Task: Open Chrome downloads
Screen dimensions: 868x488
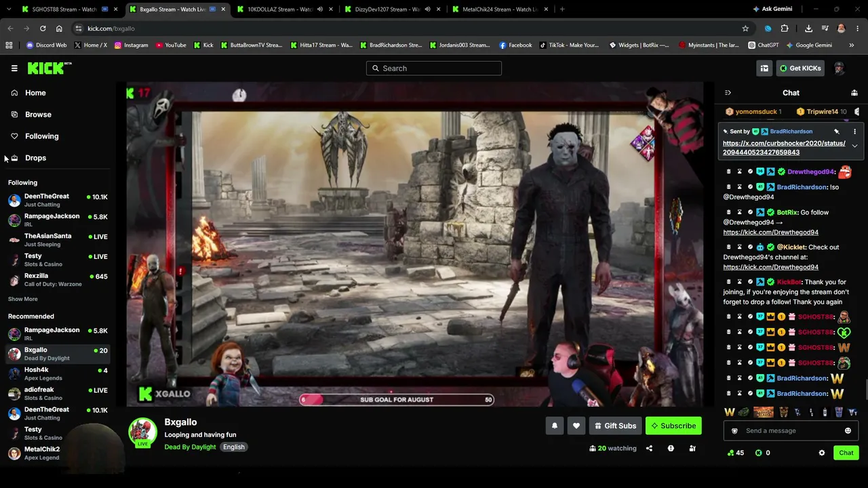Action: point(808,28)
